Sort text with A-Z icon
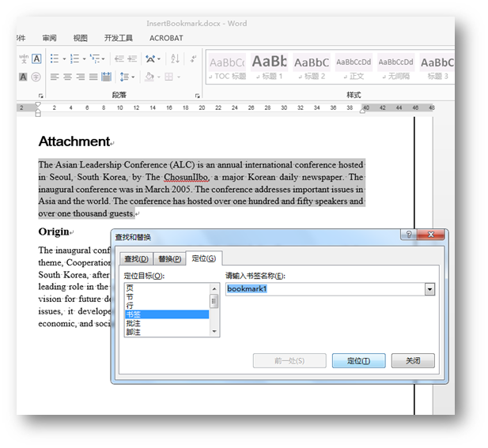The image size is (488, 448). [x=175, y=58]
